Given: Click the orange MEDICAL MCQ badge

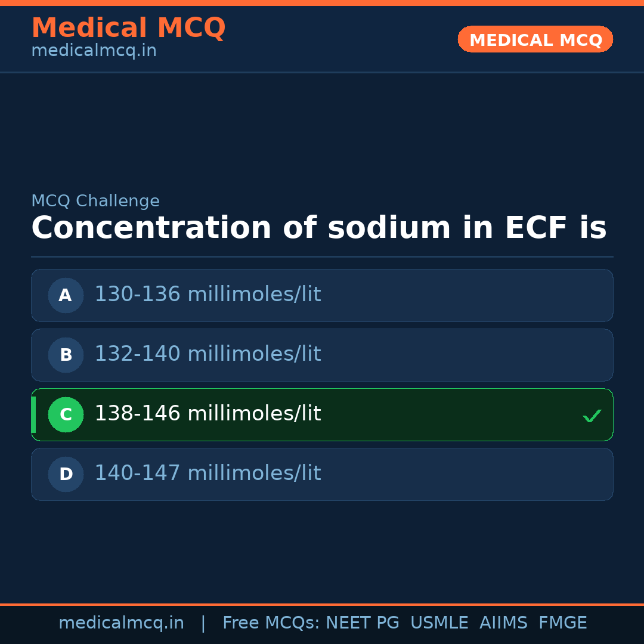Looking at the screenshot, I should pos(535,39).
